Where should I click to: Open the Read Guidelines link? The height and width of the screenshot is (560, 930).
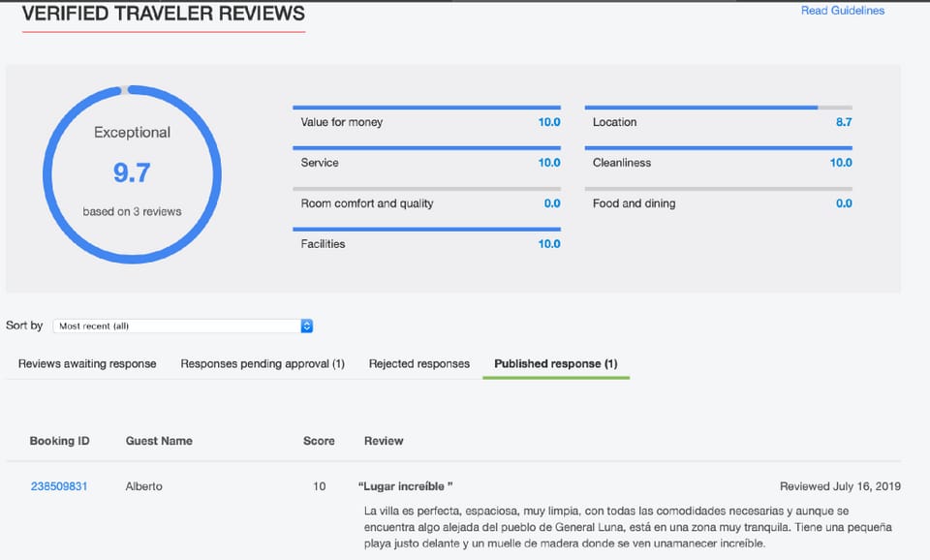(842, 11)
